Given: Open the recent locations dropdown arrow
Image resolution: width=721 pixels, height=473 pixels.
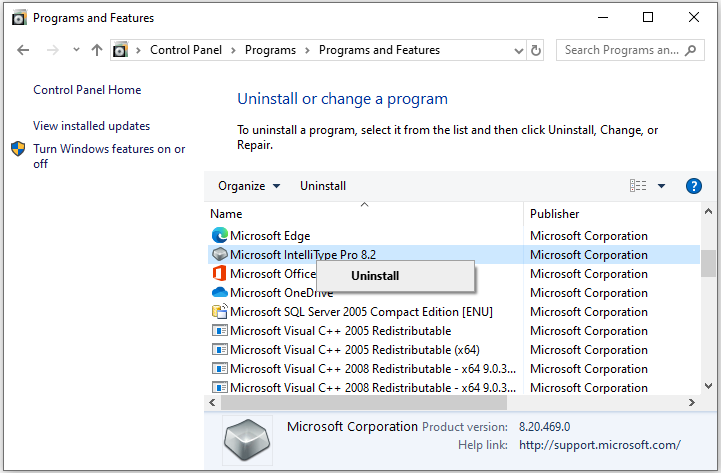Looking at the screenshot, I should [x=76, y=50].
